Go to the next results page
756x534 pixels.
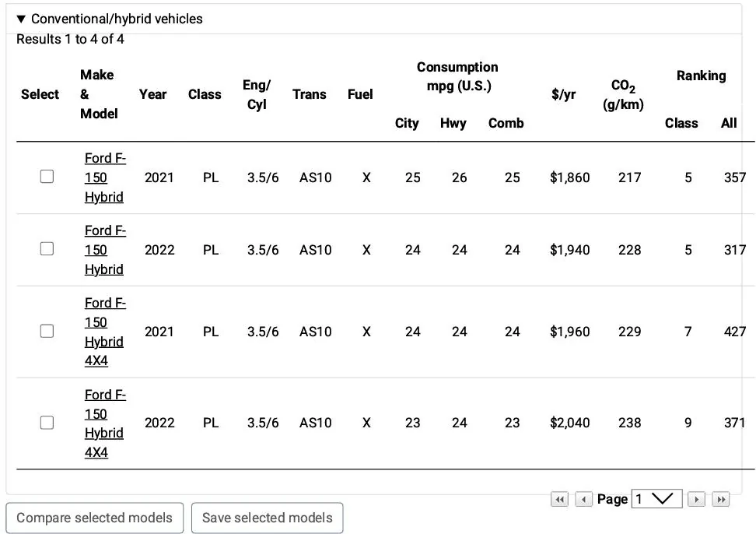click(x=696, y=499)
